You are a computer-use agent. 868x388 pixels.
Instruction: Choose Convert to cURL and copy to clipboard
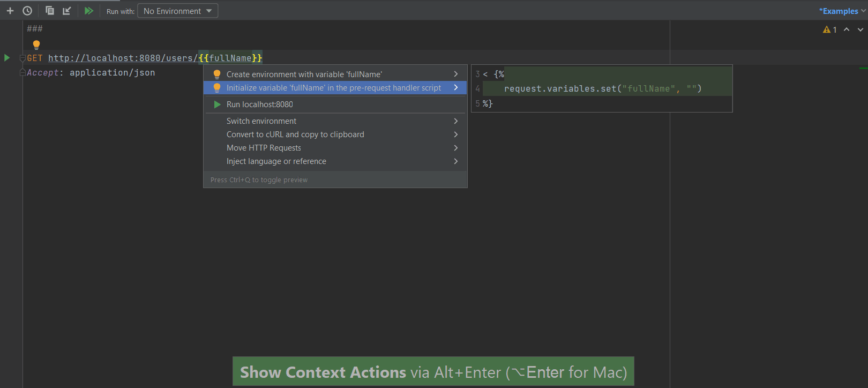[295, 135]
